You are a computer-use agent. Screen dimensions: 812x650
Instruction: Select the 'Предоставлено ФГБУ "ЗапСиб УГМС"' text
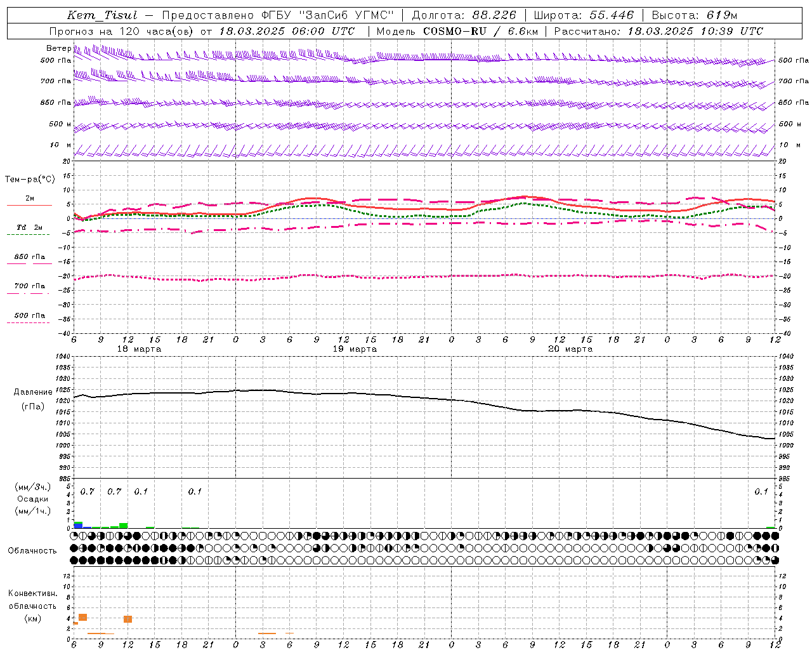(278, 15)
